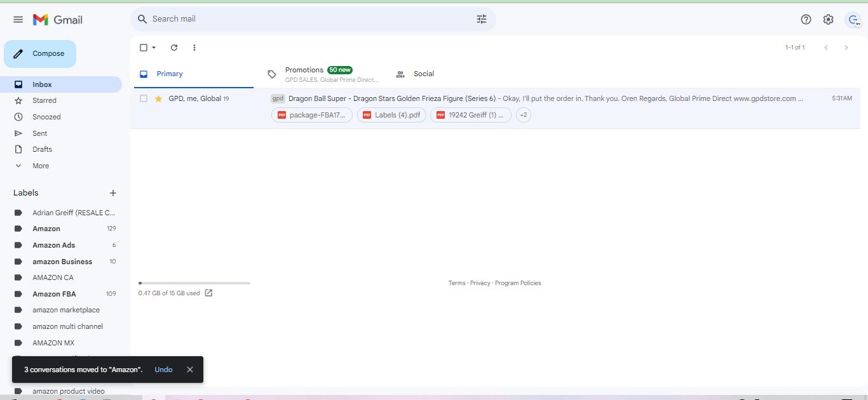Click the gpd label chip on email

click(x=278, y=98)
